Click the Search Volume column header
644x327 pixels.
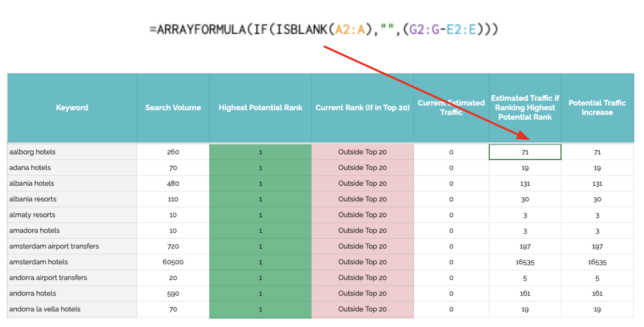(173, 108)
